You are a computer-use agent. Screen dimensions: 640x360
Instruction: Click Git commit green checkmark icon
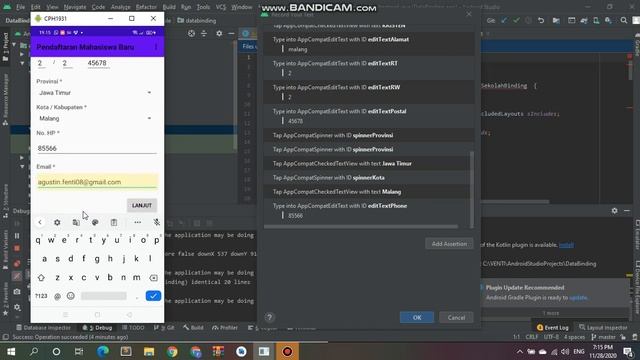click(516, 20)
